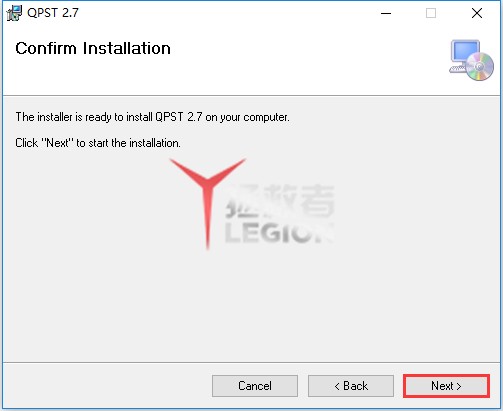Click the Confirm Installation heading
The height and width of the screenshot is (411, 503).
click(x=93, y=48)
